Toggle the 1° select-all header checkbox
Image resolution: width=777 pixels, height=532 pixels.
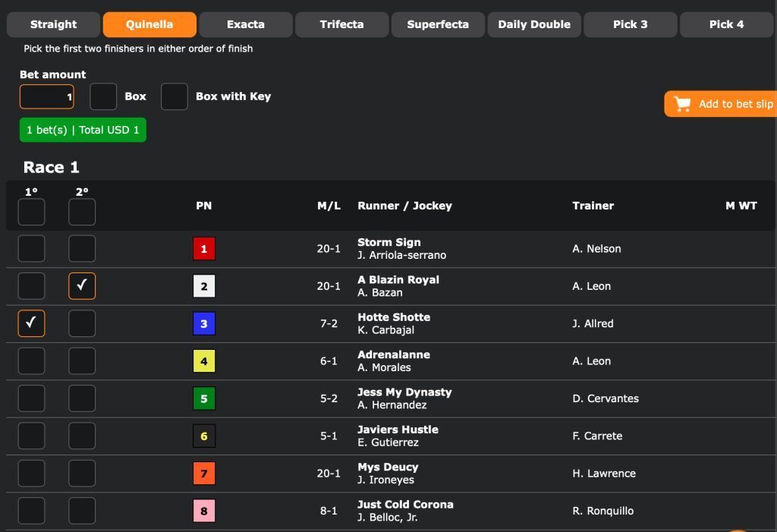(x=31, y=212)
